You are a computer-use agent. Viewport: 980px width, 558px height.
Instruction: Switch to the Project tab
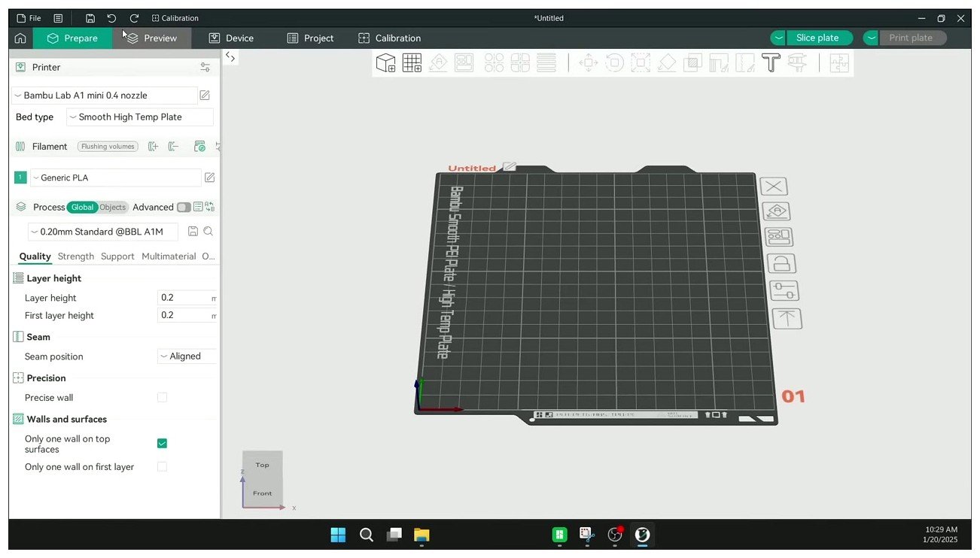310,38
